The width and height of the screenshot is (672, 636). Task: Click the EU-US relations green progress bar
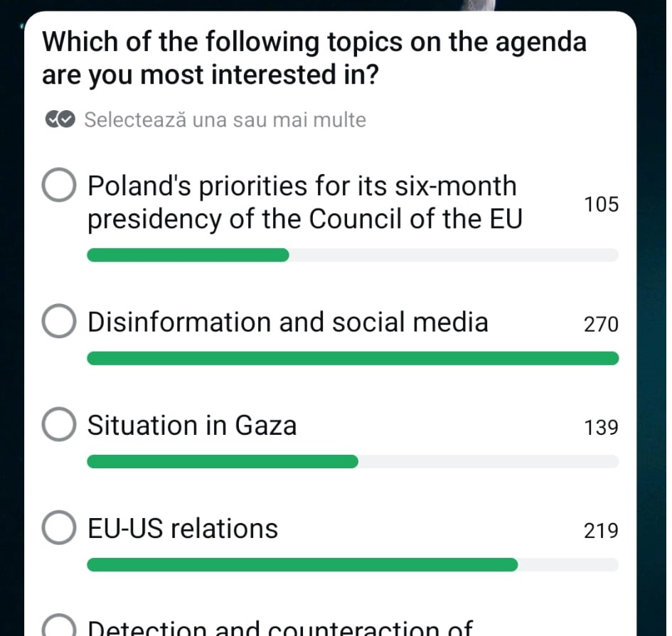tap(302, 564)
